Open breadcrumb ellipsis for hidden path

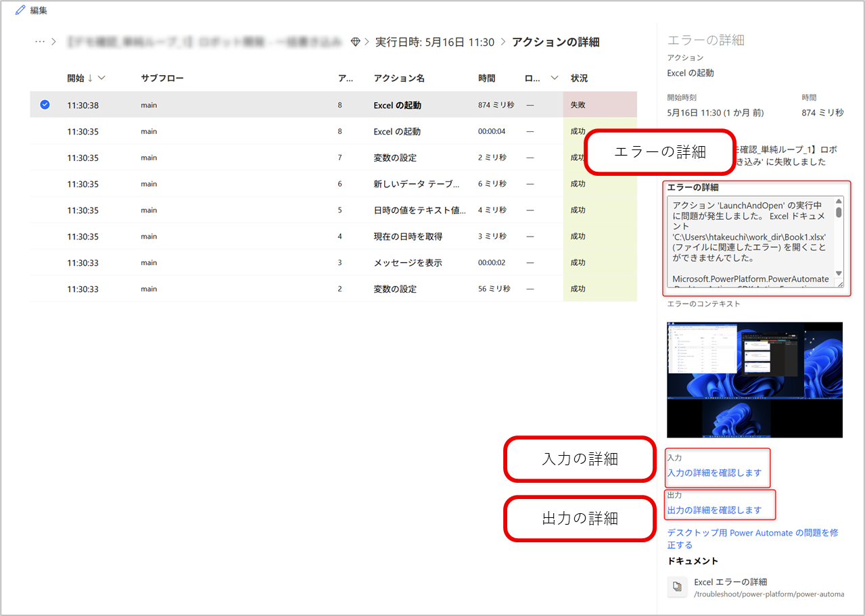click(40, 42)
